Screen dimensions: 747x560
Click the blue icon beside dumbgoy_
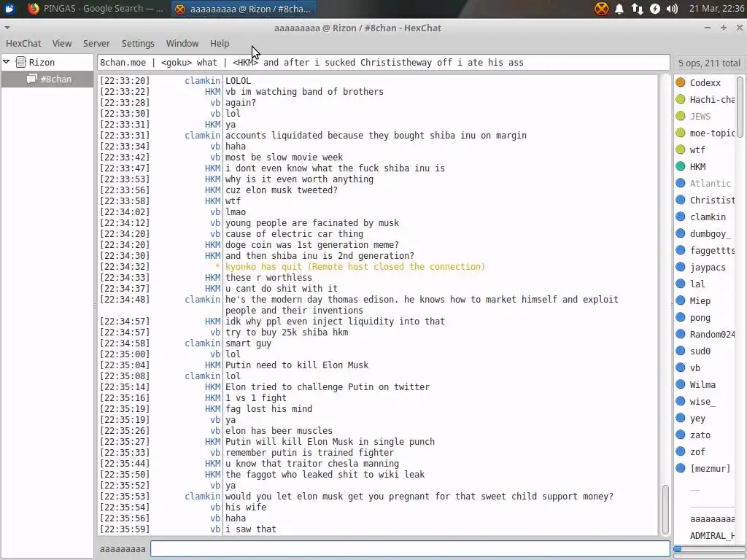[x=681, y=233]
